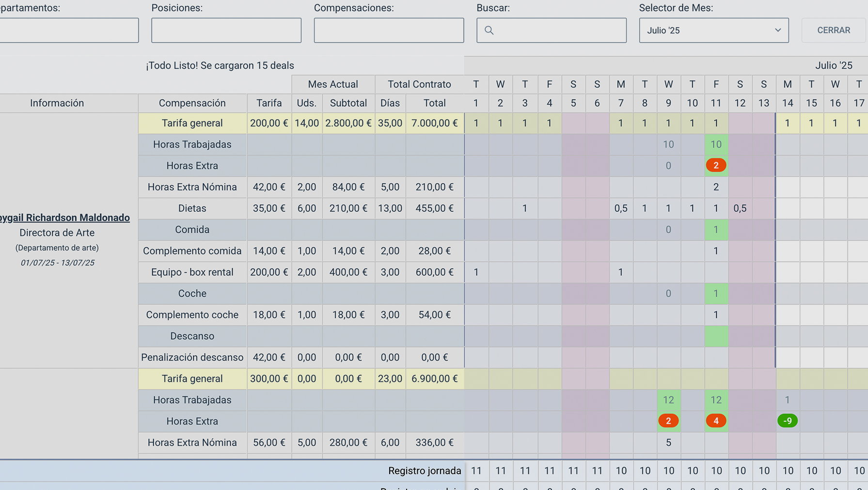Viewport: 868px width, 490px height.
Task: Click red overtime badge 2 in first Horas Extra row
Action: (716, 165)
